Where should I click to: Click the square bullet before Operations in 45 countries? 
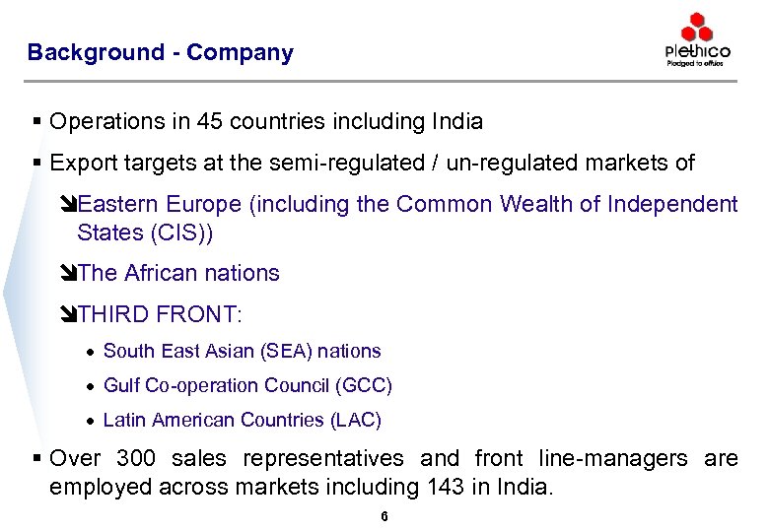pos(35,122)
